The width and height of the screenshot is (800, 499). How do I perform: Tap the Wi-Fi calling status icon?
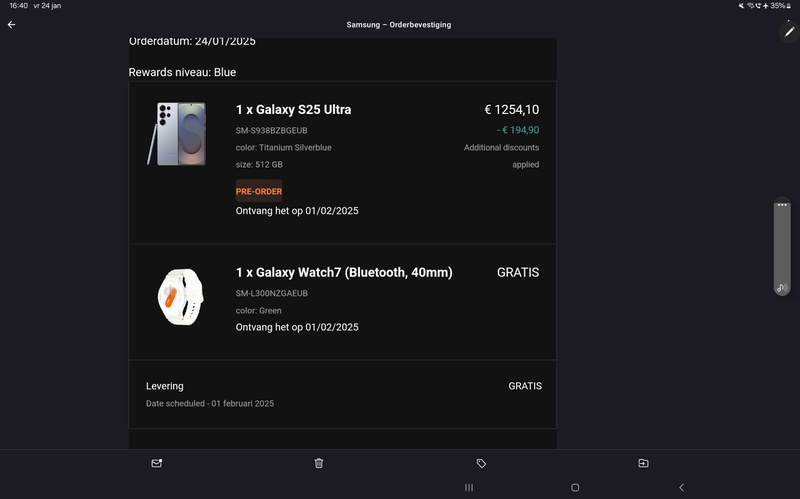(758, 6)
